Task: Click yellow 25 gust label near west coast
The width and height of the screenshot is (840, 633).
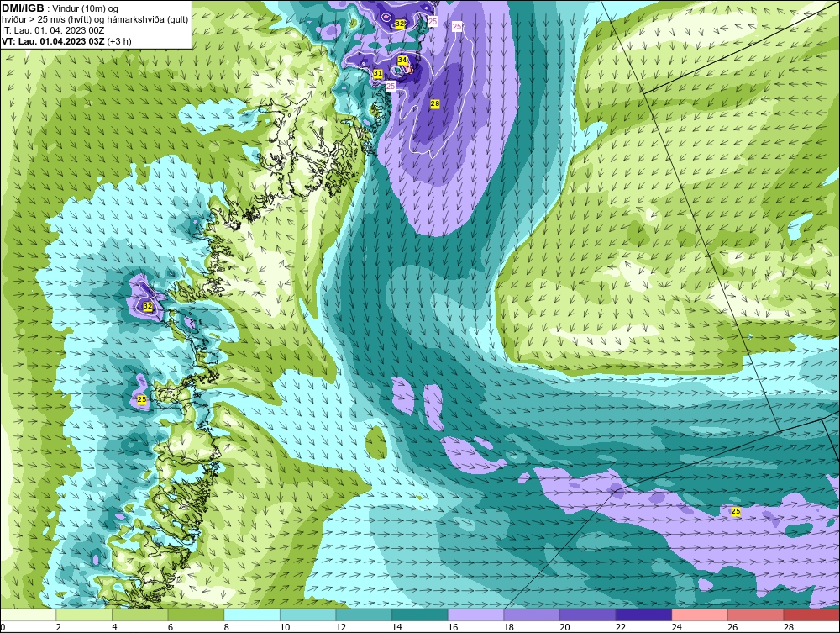Action: 141,399
